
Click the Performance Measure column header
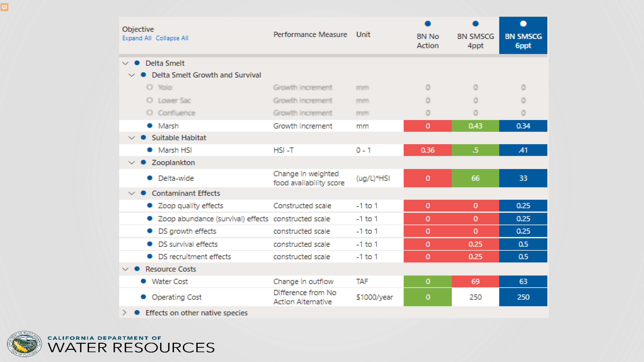pyautogui.click(x=310, y=34)
